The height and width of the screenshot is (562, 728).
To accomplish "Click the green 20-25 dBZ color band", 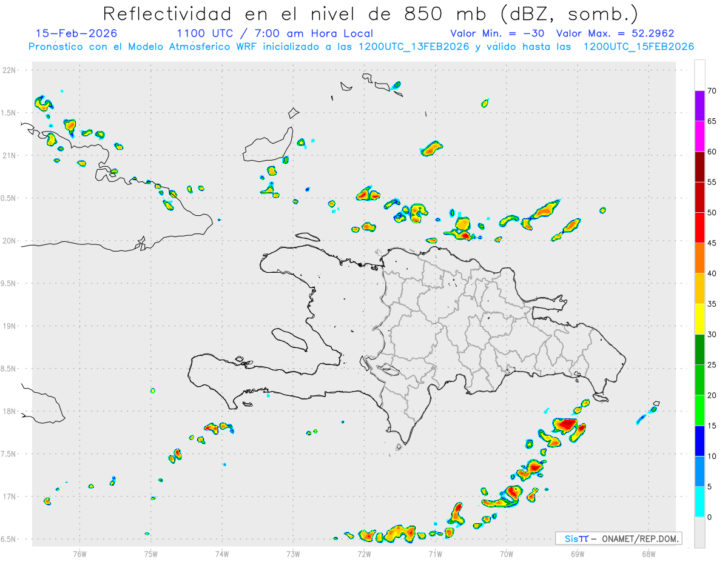I will [700, 380].
